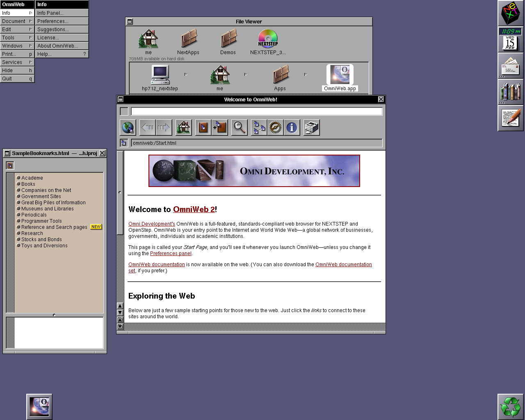Viewport: 525px width, 420px height.
Task: Print the page with the printer icon
Action: tap(311, 128)
